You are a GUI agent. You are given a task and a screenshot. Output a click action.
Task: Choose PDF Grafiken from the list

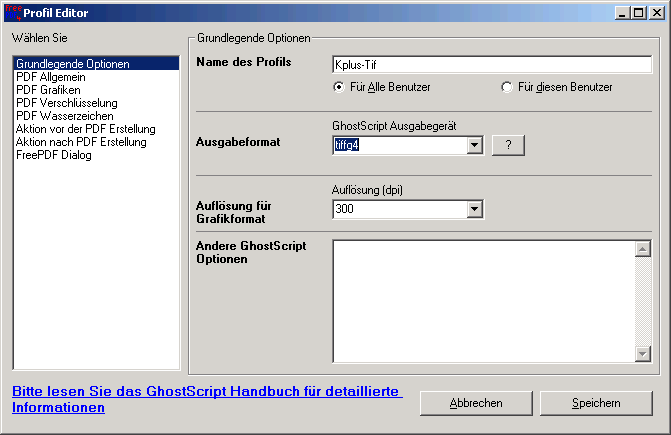[x=49, y=90]
